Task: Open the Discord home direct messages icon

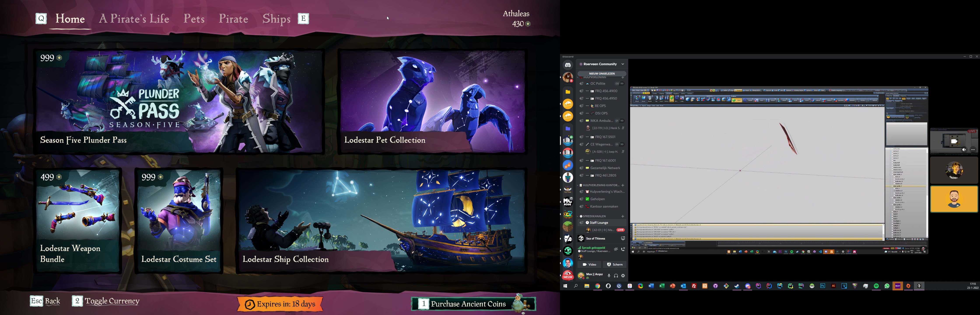Action: coord(568,65)
